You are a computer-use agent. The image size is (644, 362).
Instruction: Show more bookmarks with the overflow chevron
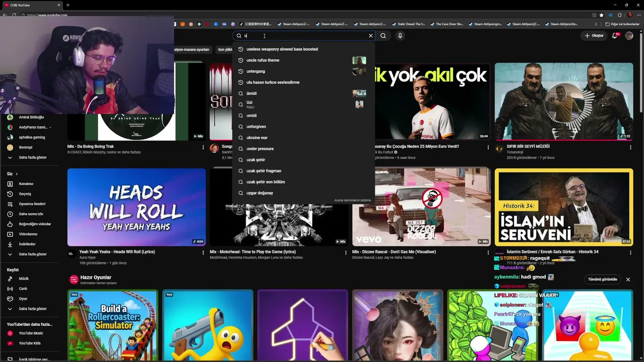tap(596, 24)
